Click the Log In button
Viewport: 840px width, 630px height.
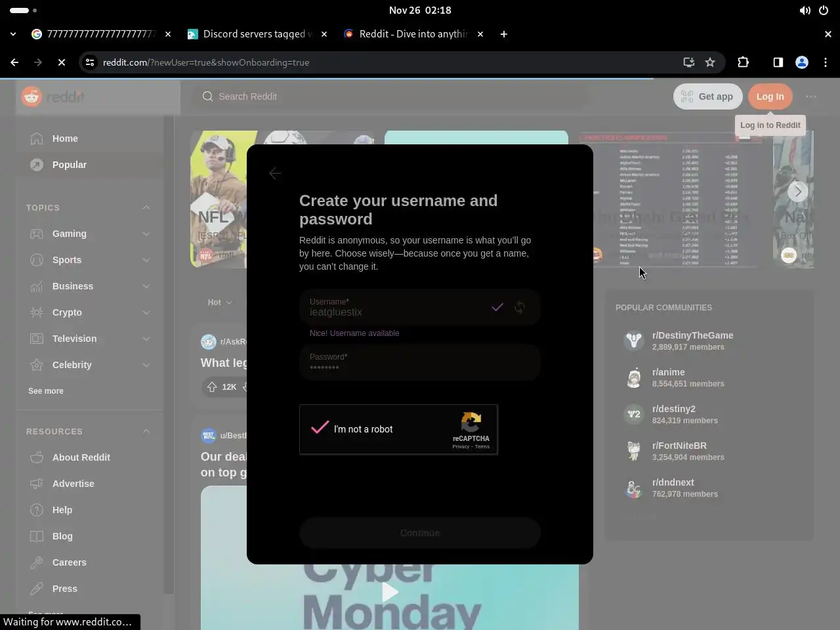click(770, 96)
